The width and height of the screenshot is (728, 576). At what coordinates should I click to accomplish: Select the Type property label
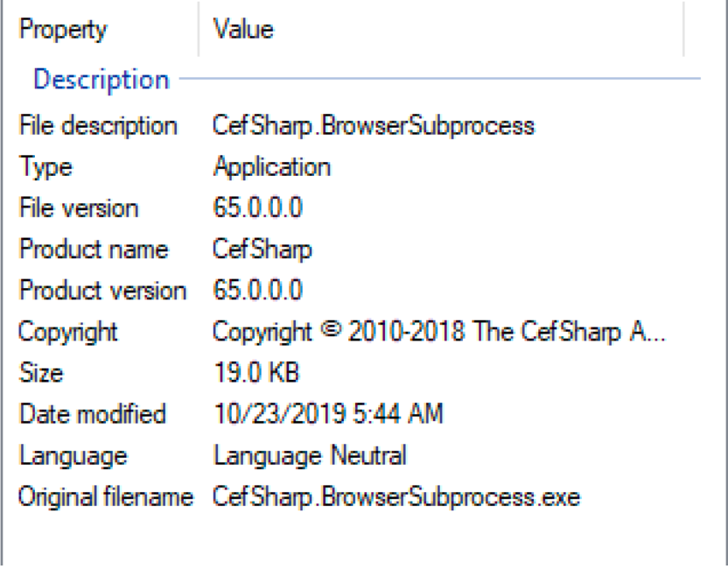[x=45, y=167]
